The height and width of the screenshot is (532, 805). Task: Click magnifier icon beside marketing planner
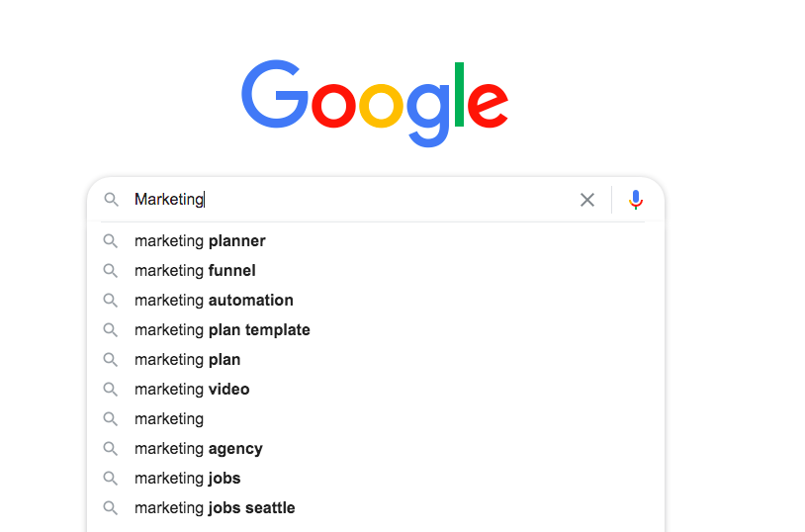pos(111,241)
